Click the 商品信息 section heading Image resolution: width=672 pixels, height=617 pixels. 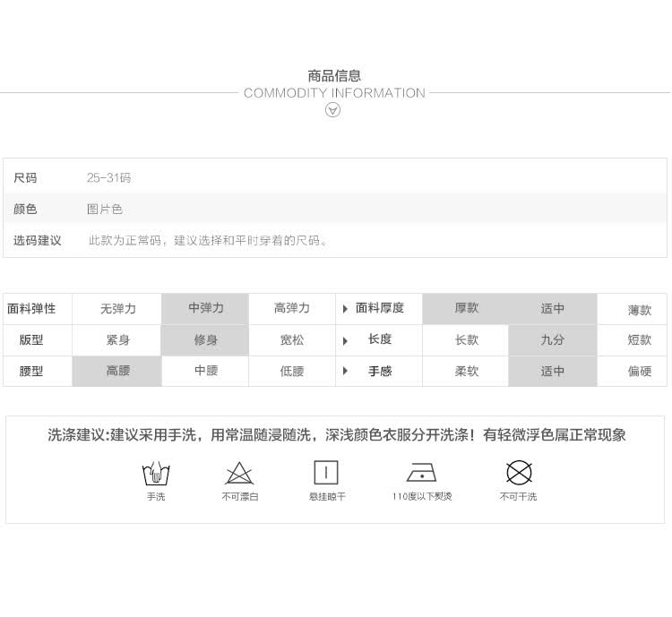click(334, 76)
